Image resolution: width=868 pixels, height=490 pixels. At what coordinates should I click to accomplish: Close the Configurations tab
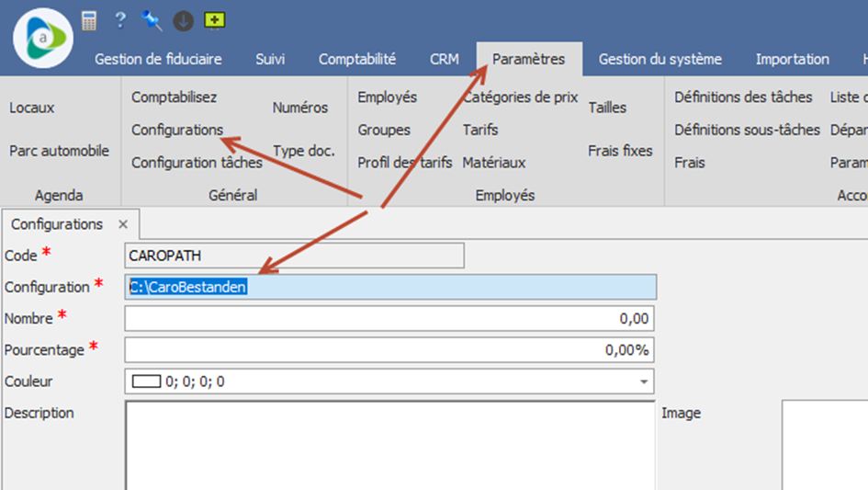[123, 224]
